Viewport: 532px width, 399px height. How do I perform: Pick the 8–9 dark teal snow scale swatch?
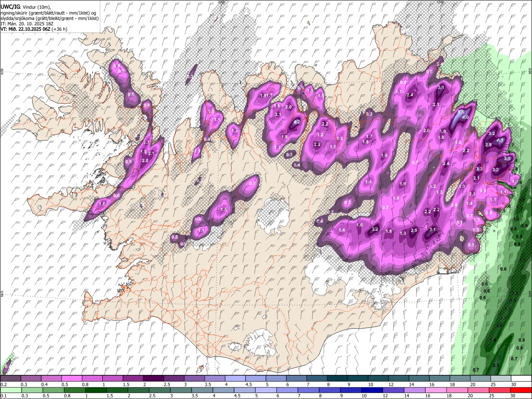tap(338, 379)
